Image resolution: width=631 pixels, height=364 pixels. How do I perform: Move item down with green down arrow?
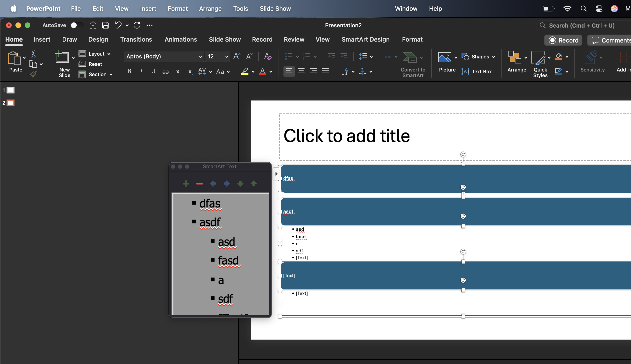(240, 184)
